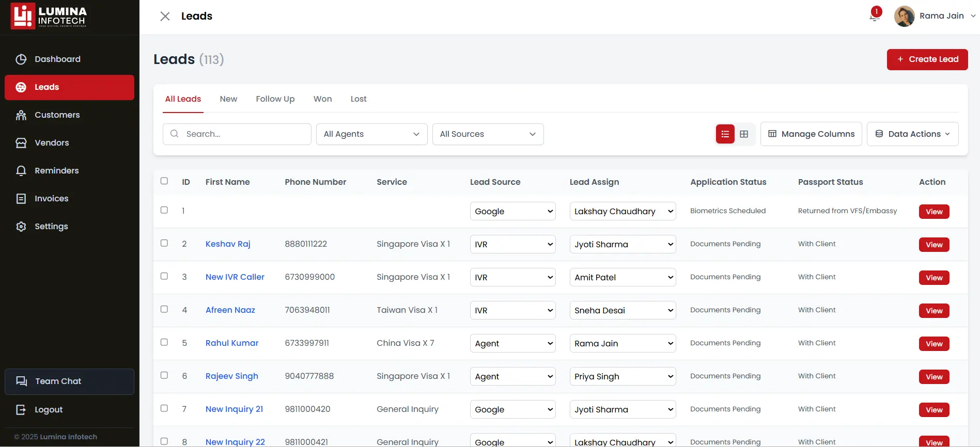Switch to the Won tab
980x447 pixels.
[322, 99]
